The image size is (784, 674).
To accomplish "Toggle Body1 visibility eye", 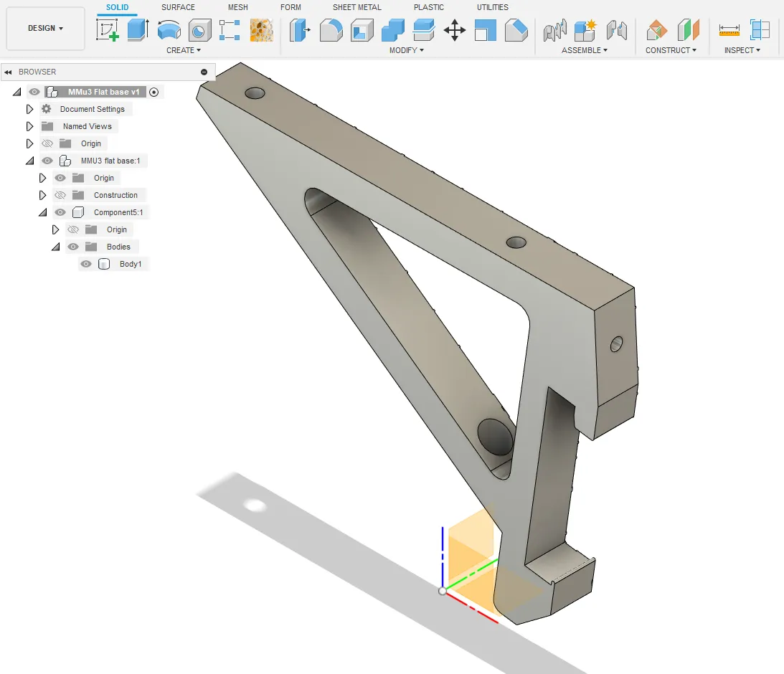I will [86, 264].
